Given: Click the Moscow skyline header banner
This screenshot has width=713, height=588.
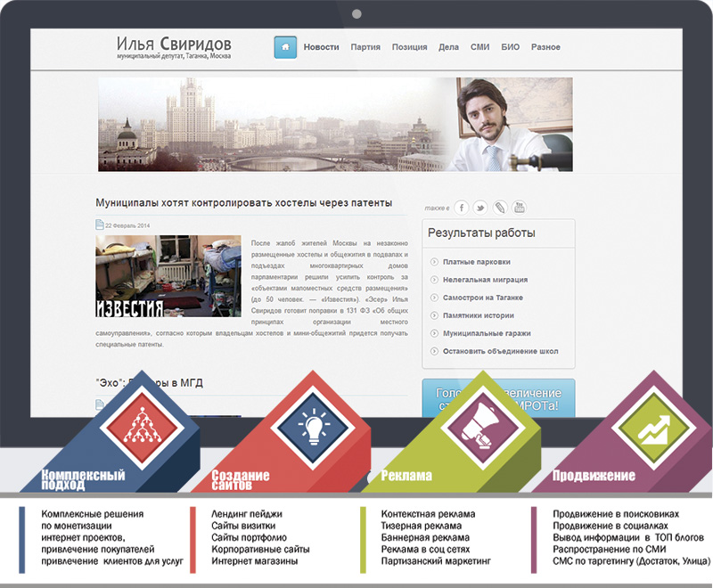Looking at the screenshot, I should 335,125.
